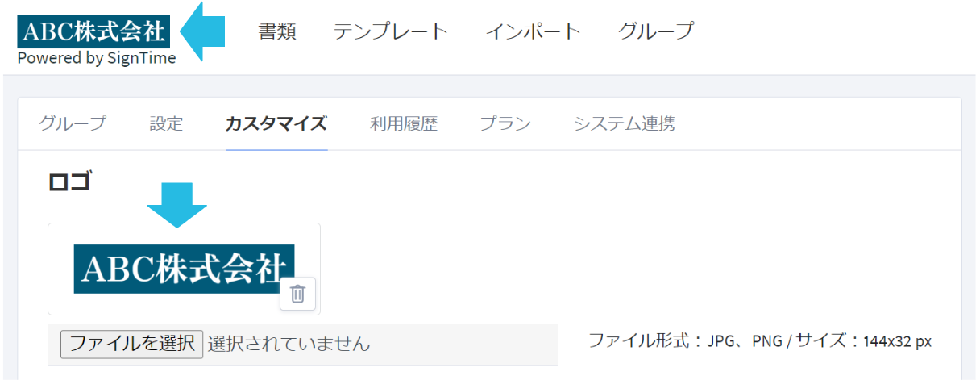Image resolution: width=980 pixels, height=380 pixels.
Task: Open the プラン tab
Action: (x=505, y=123)
